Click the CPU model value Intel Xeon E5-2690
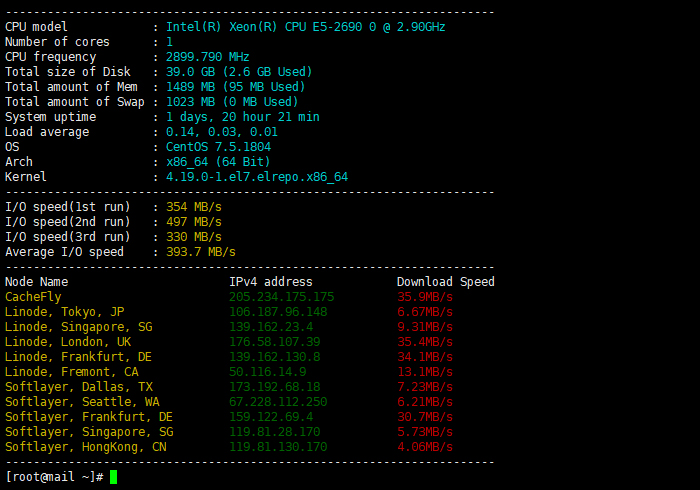Screen dimensions: 700x490 coord(305,27)
